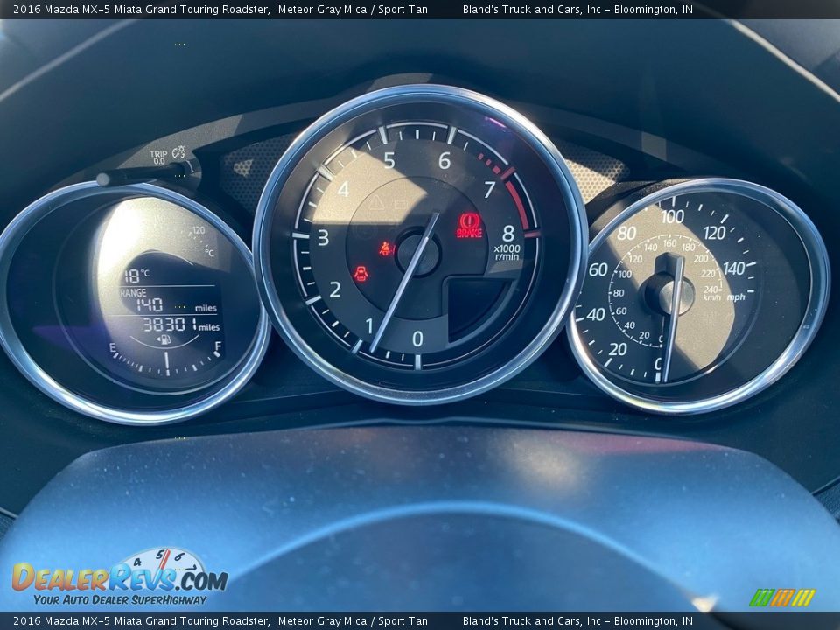This screenshot has height=630, width=840.
Task: Click the E mark on fuel gauge
Action: pos(113,347)
